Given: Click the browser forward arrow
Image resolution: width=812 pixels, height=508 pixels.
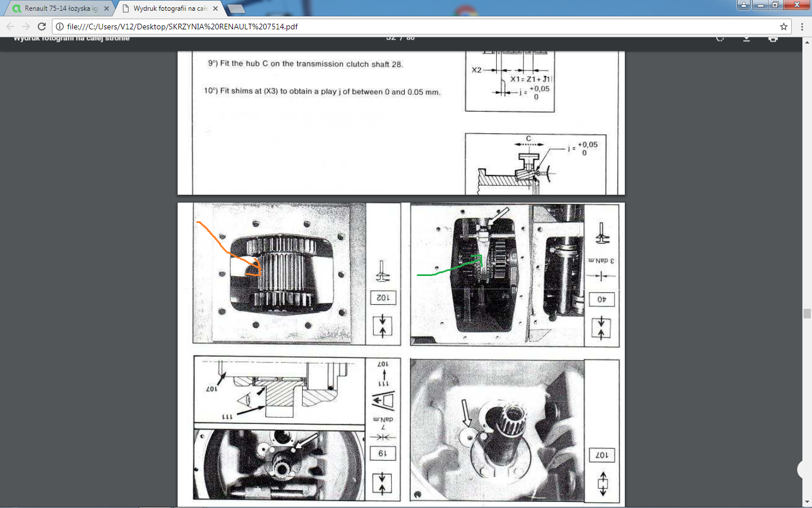Looking at the screenshot, I should click(26, 27).
